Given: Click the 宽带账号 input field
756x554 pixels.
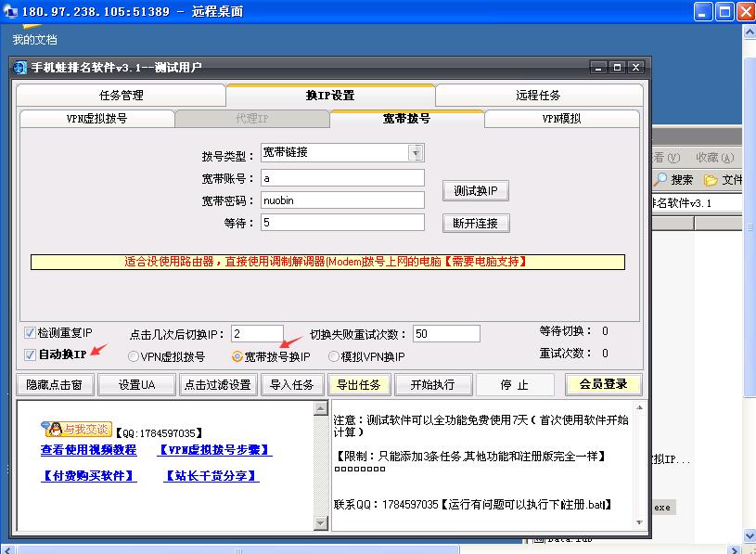Looking at the screenshot, I should click(341, 177).
